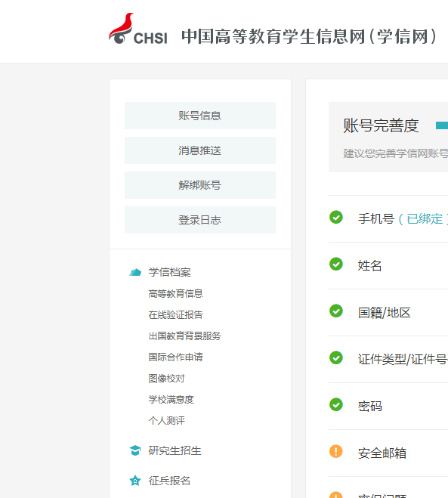Select 解绑账号 in the sidebar
This screenshot has width=448, height=498.
tap(200, 185)
